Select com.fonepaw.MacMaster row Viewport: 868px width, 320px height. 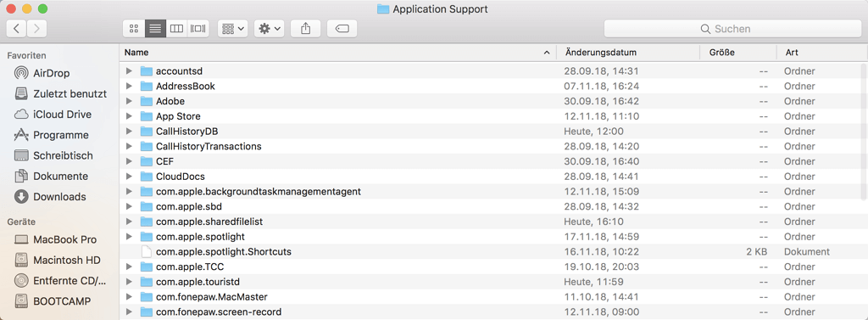(493, 297)
